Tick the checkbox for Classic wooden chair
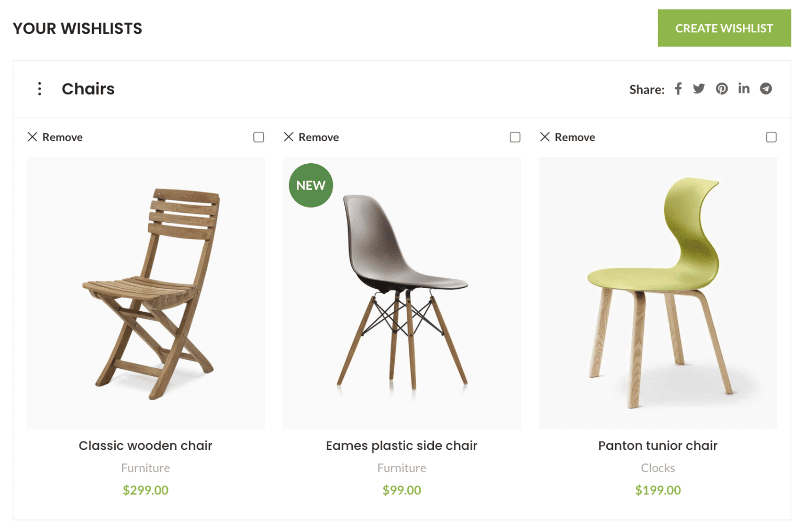The height and width of the screenshot is (532, 804). click(259, 137)
